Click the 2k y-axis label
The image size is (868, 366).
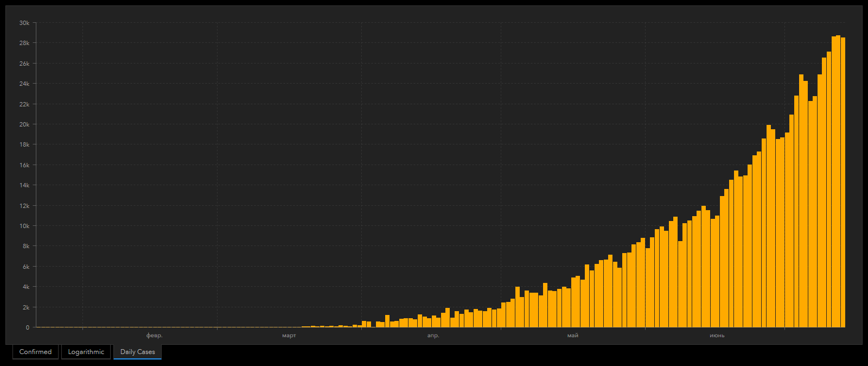click(25, 307)
